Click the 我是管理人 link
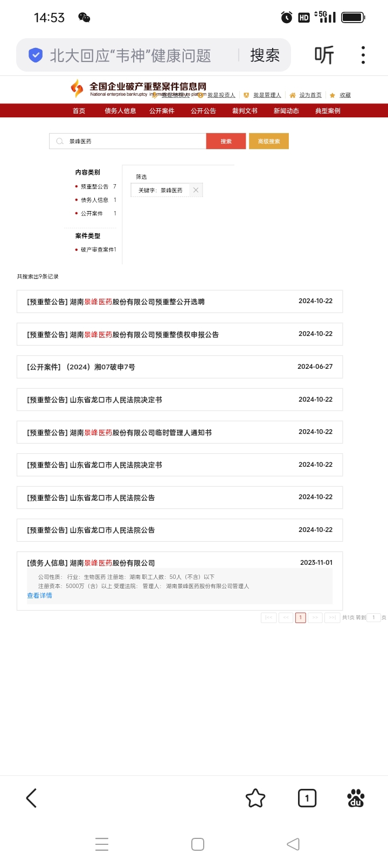Image resolution: width=388 pixels, height=868 pixels. point(267,95)
